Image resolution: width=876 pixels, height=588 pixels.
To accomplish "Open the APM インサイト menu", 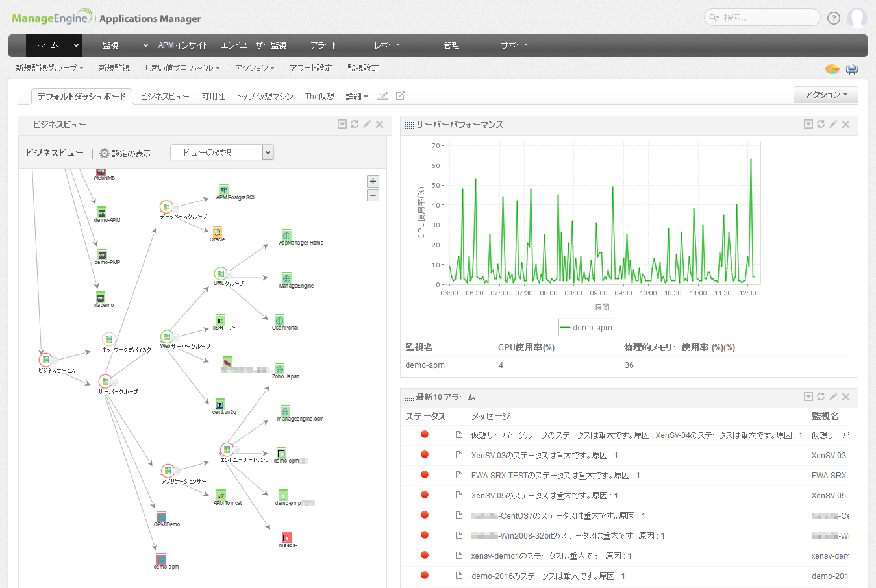I will point(183,45).
